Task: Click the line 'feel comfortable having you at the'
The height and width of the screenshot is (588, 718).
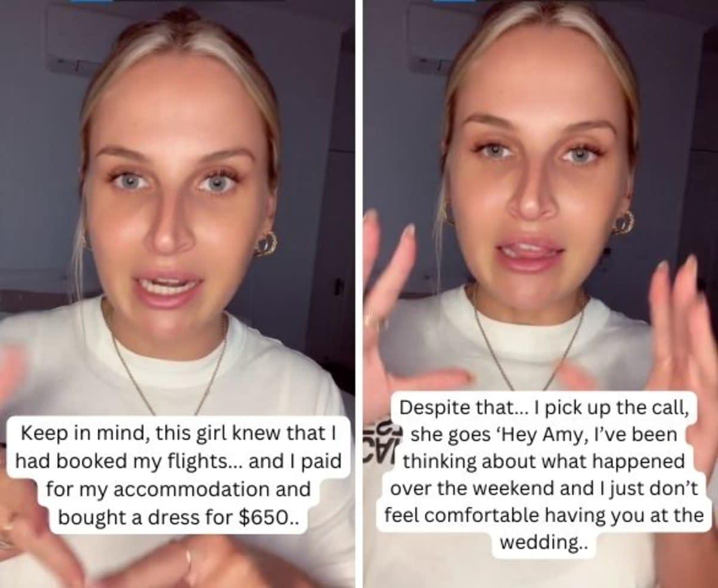Action: 544,516
